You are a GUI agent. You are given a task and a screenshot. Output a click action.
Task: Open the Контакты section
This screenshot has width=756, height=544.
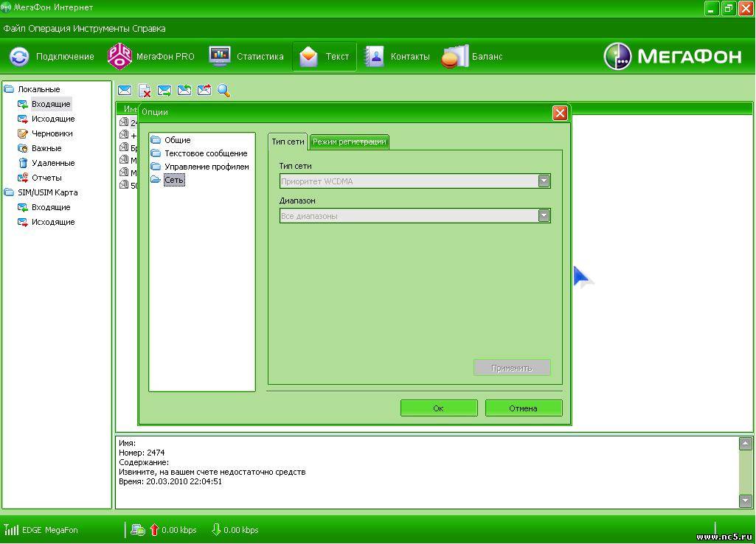[x=397, y=57]
